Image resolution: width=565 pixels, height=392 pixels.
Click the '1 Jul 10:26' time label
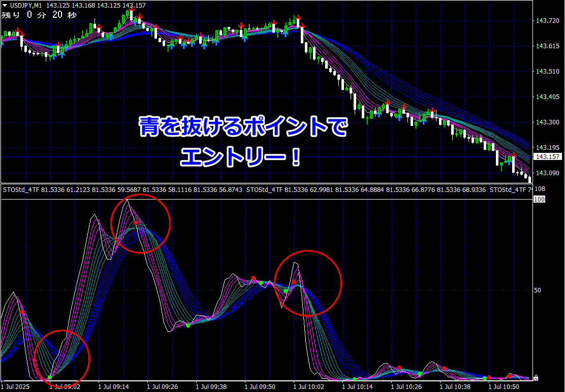click(x=406, y=387)
